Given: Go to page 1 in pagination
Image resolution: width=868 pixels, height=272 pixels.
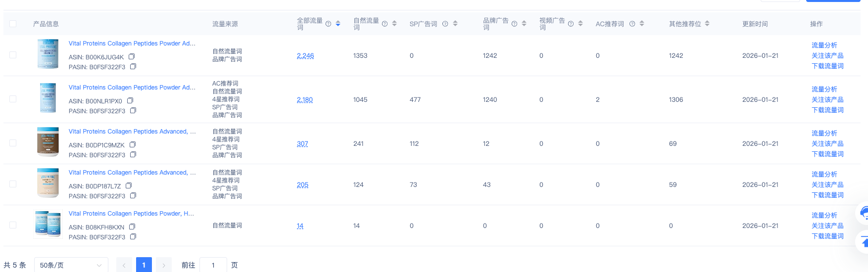Looking at the screenshot, I should point(144,265).
